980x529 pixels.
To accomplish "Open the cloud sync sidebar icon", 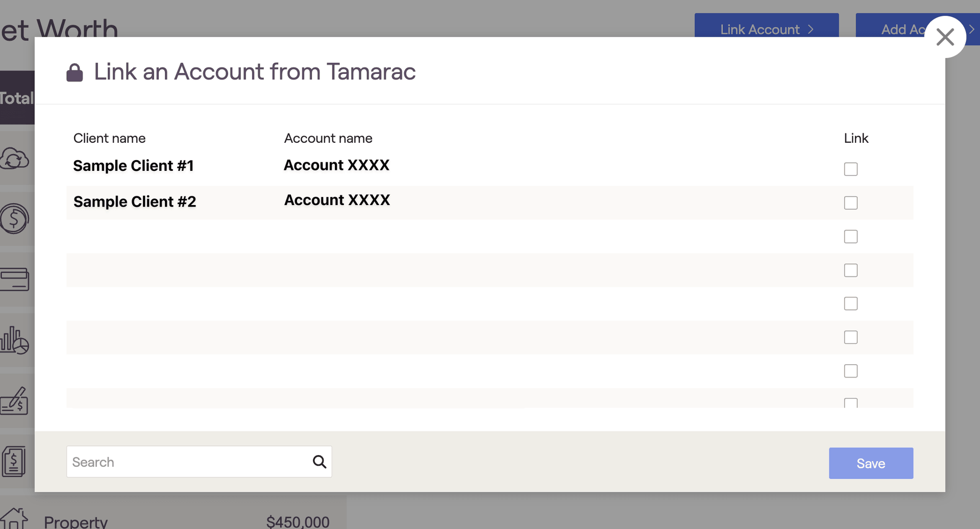I will pos(15,158).
